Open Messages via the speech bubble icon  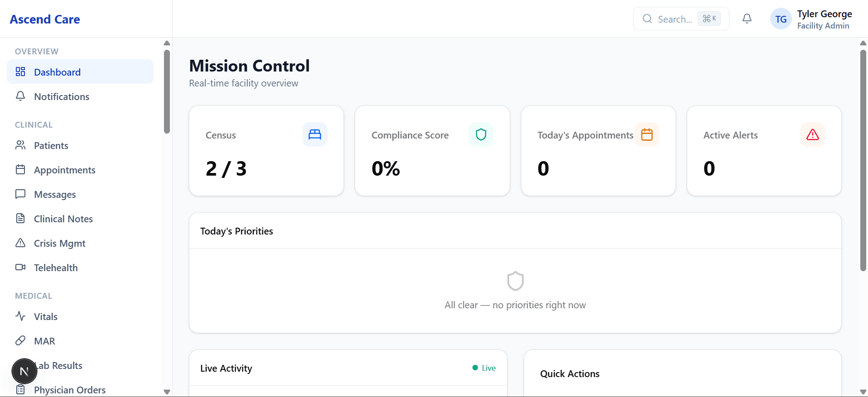(x=20, y=194)
